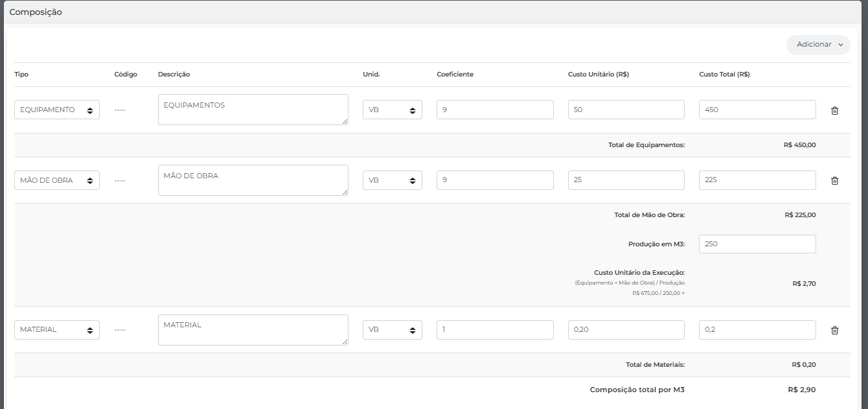
Task: Edit the equipment coefficient field showing 9
Action: 495,110
